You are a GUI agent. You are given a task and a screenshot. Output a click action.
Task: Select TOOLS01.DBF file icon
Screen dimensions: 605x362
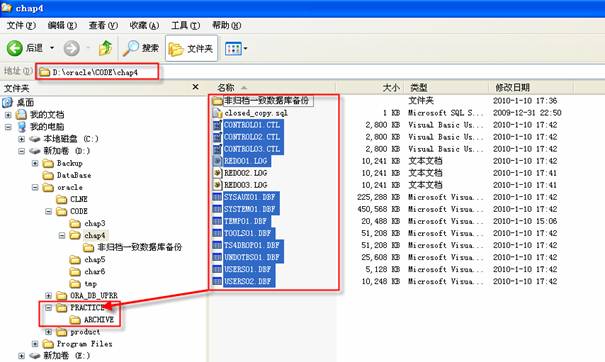pos(217,233)
